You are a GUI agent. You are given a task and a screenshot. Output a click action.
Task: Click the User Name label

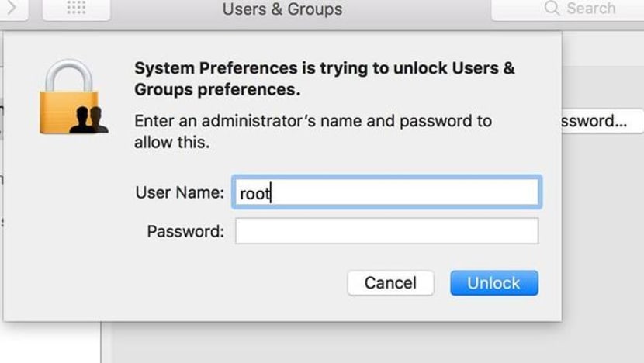179,192
